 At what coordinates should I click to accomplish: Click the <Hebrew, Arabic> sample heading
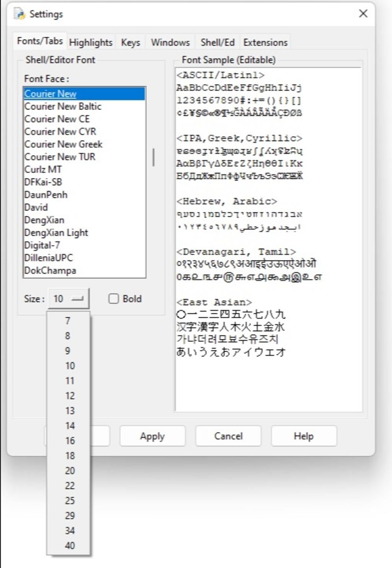pyautogui.click(x=227, y=201)
